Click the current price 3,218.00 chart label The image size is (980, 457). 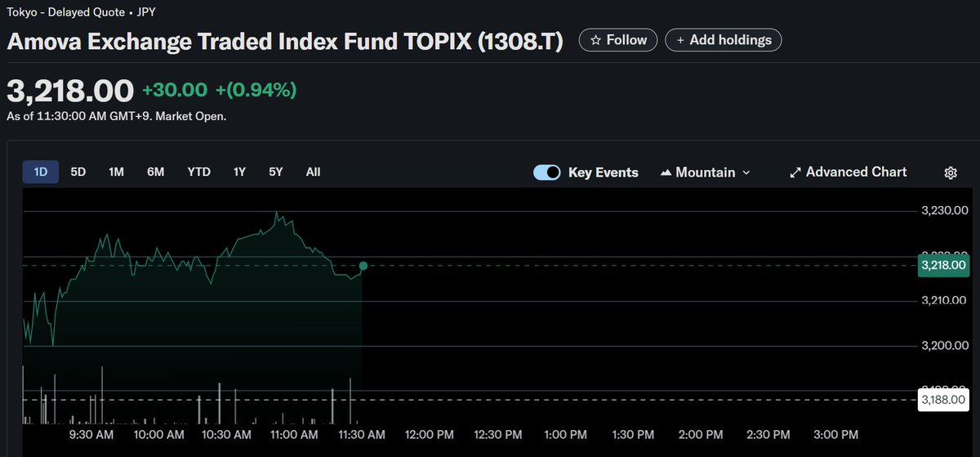pos(943,265)
